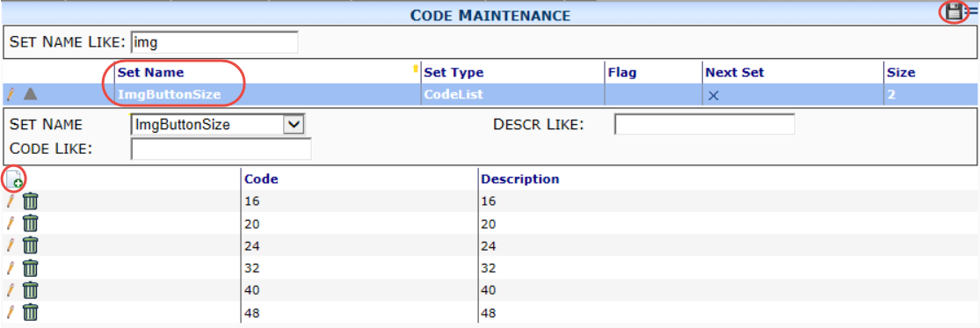Image resolution: width=980 pixels, height=328 pixels.
Task: Edit the ImgButtonSize set row
Action: (10, 94)
